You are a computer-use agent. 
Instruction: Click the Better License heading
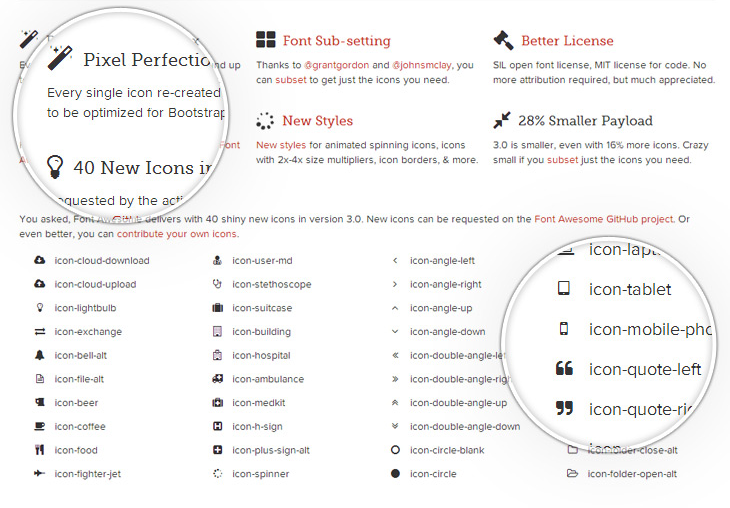(x=567, y=41)
